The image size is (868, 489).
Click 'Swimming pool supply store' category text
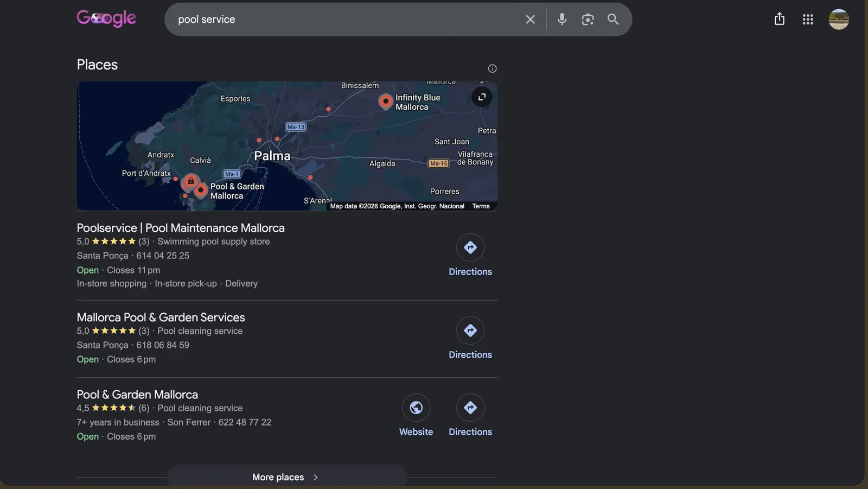213,242
